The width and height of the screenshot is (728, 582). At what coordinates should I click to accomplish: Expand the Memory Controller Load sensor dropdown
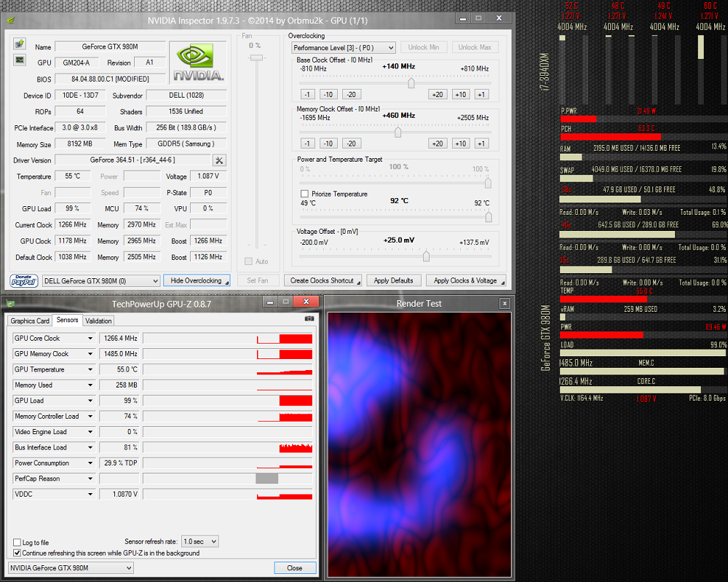(90, 416)
